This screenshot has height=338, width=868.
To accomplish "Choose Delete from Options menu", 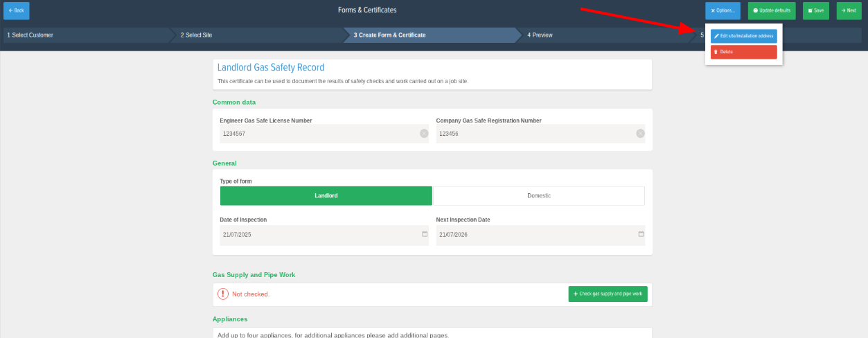I will click(x=743, y=52).
